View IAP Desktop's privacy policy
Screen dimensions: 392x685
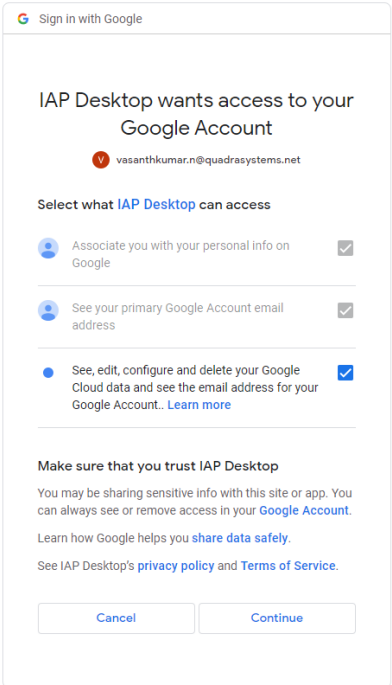pos(176,566)
